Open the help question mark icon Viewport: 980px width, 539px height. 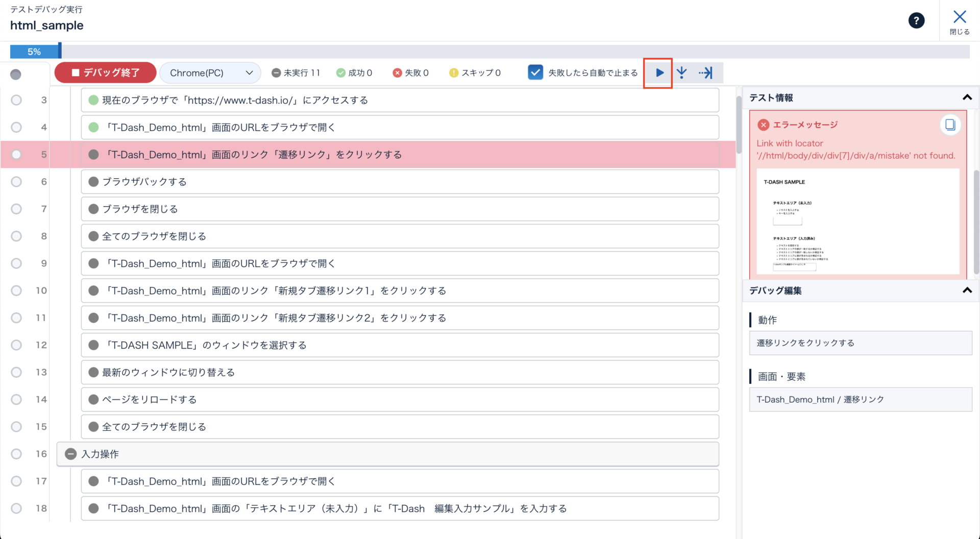pos(916,21)
